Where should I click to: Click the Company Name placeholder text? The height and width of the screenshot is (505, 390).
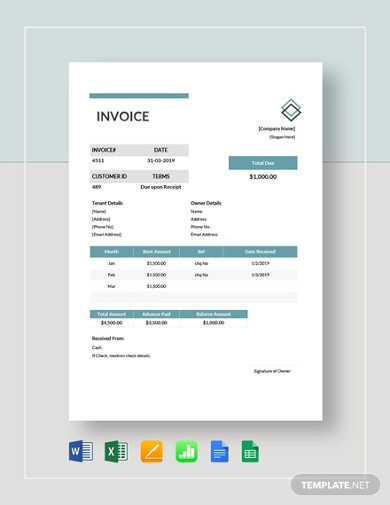point(277,129)
